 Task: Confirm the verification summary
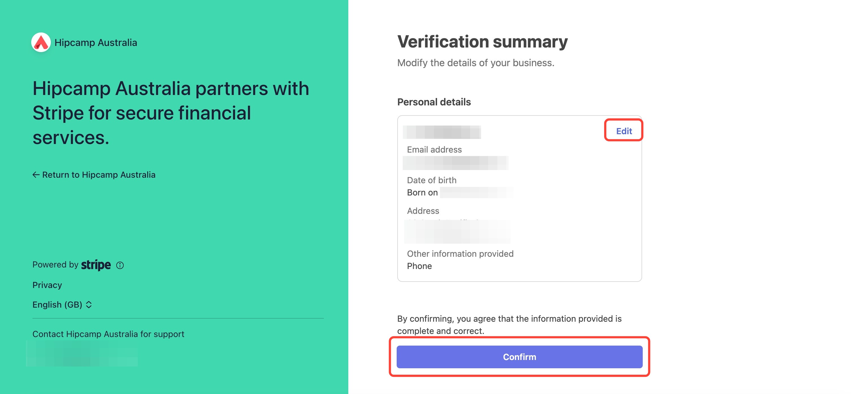click(519, 357)
